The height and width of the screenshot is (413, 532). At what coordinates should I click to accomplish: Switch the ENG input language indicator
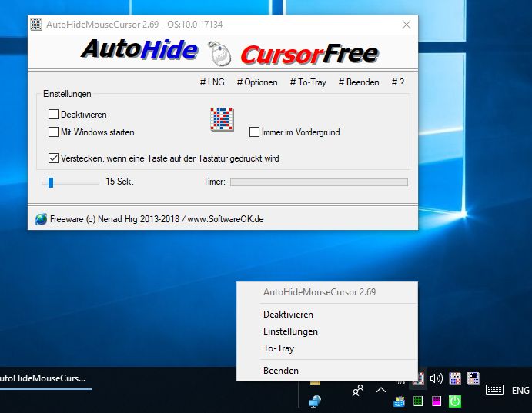[x=520, y=390]
